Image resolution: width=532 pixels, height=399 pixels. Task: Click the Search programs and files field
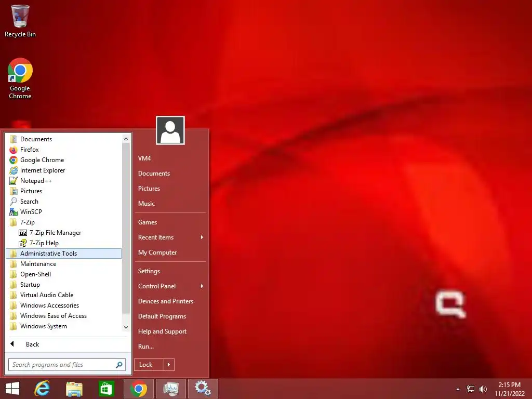coord(67,365)
